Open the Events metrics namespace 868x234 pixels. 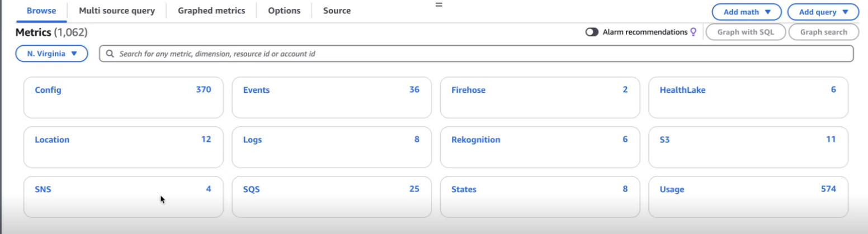coord(332,97)
